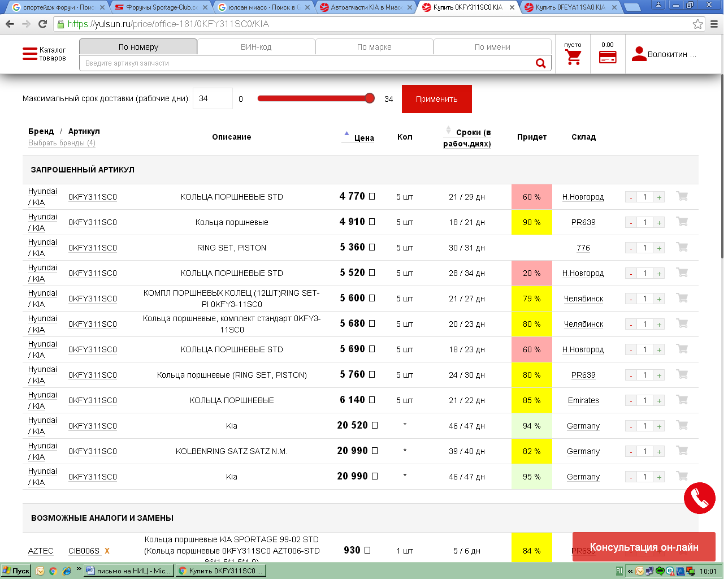Screen dimensions: 728x579
Task: Bookmark this page with the star icon
Action: click(x=698, y=24)
